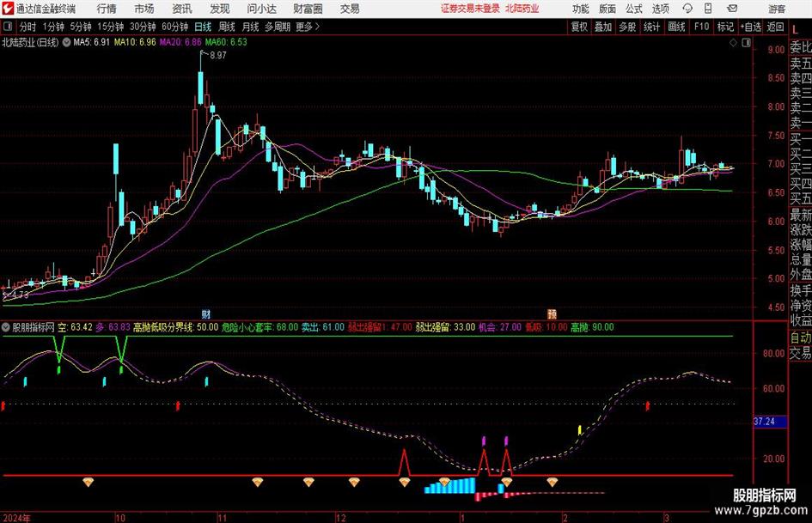
Task: Open the 市场 menu
Action: (144, 9)
